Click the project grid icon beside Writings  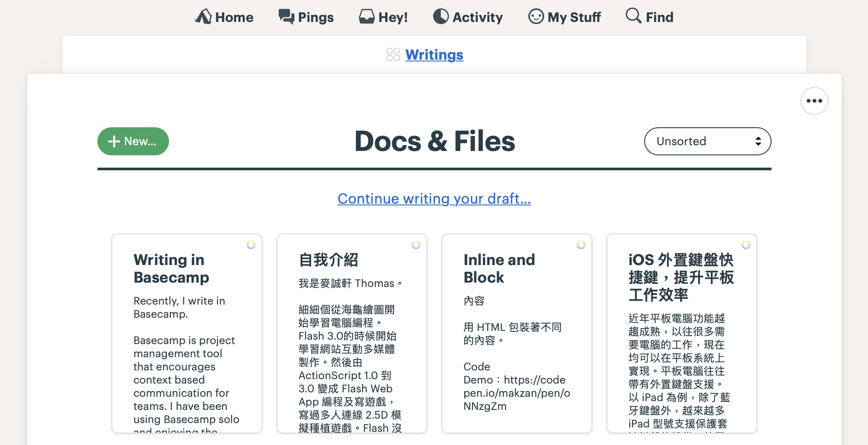(393, 54)
